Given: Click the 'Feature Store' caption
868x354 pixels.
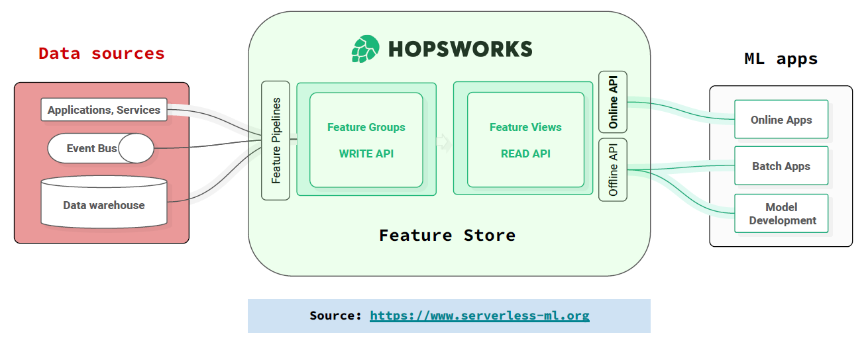Looking at the screenshot, I should click(x=447, y=235).
